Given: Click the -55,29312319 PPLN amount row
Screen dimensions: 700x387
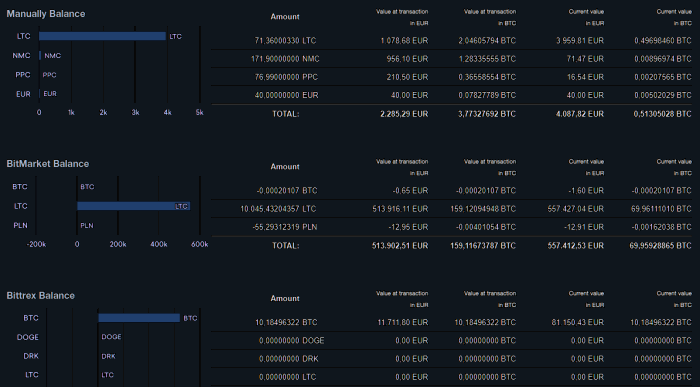Looking at the screenshot, I should pos(451,227).
